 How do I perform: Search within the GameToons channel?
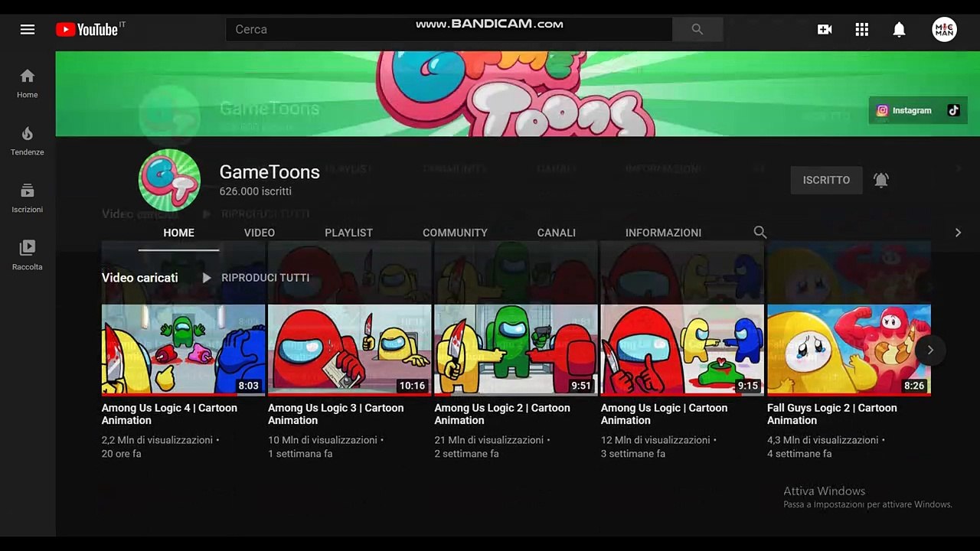tap(759, 232)
